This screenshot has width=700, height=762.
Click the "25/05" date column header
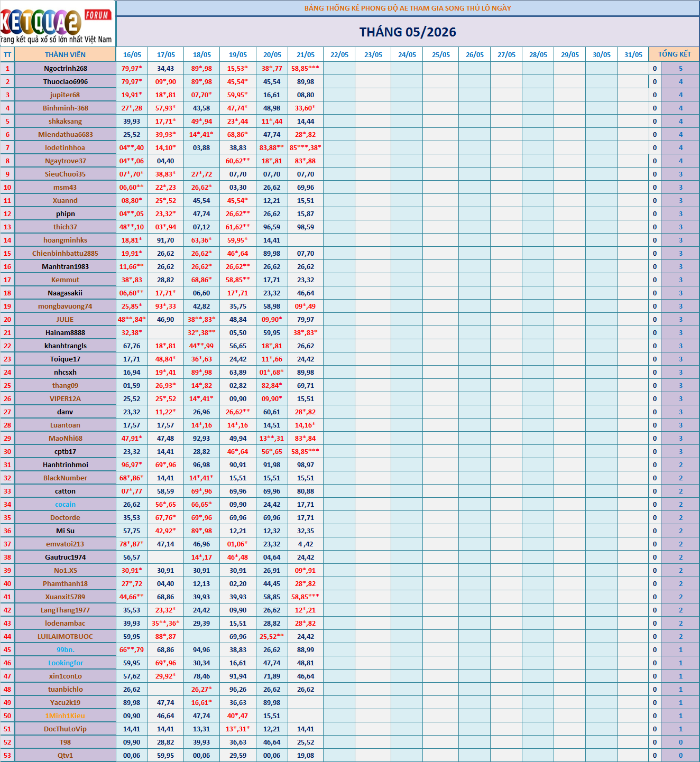(441, 54)
